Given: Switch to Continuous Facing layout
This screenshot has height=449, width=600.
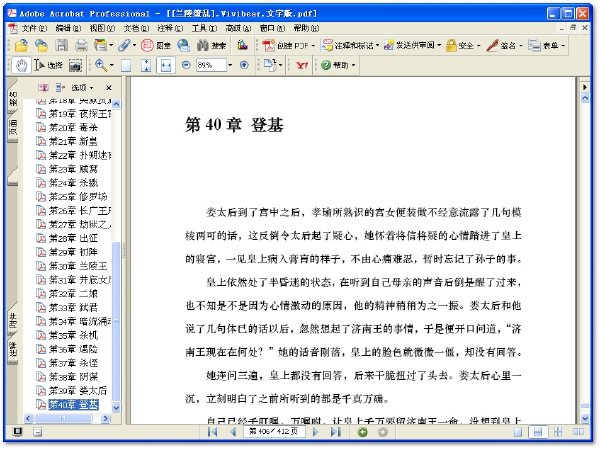Looking at the screenshot, I should coord(558,432).
